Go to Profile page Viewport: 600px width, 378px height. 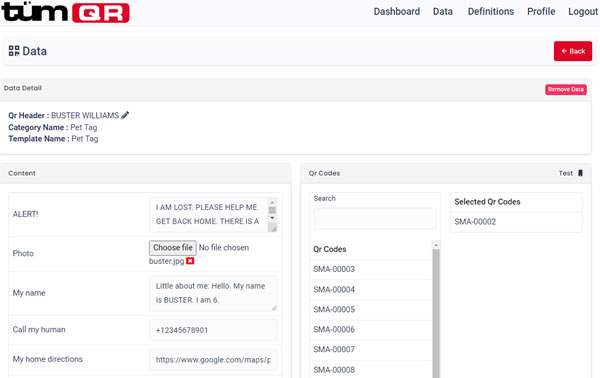point(541,11)
